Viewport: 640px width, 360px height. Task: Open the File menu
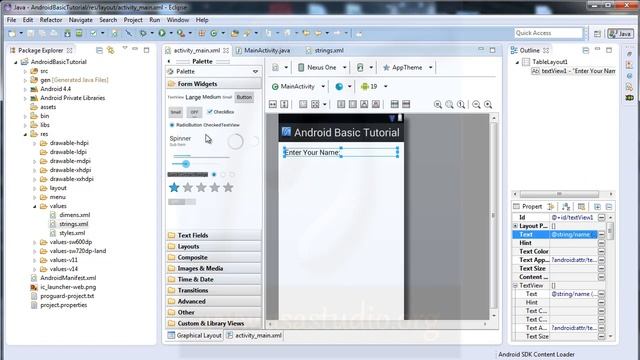tap(11, 20)
